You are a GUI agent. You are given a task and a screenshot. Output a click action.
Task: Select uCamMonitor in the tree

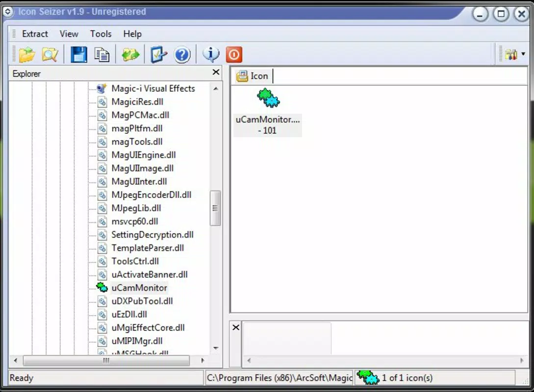tap(139, 288)
